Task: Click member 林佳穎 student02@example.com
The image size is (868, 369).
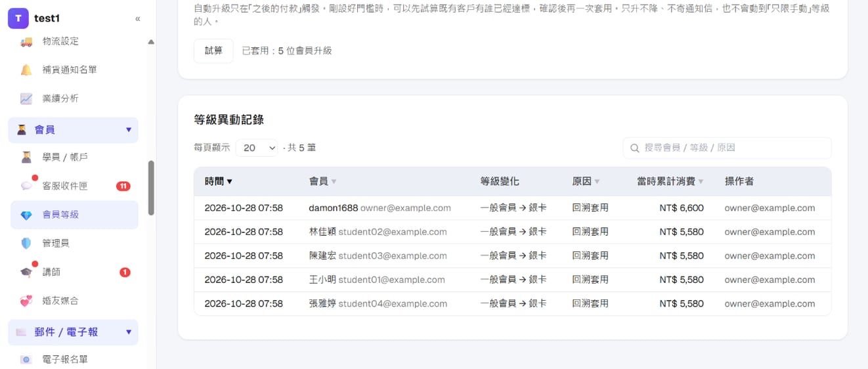Action: (x=378, y=232)
